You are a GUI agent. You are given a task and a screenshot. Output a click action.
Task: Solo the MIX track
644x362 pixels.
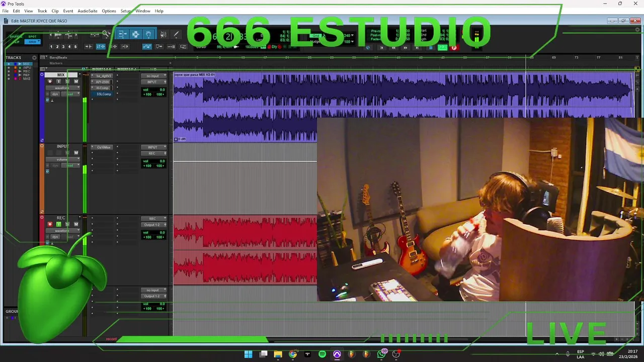67,81
